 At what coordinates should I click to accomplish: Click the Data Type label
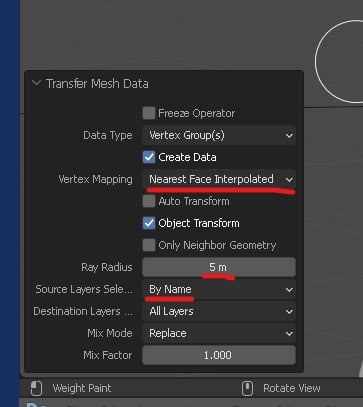click(108, 135)
